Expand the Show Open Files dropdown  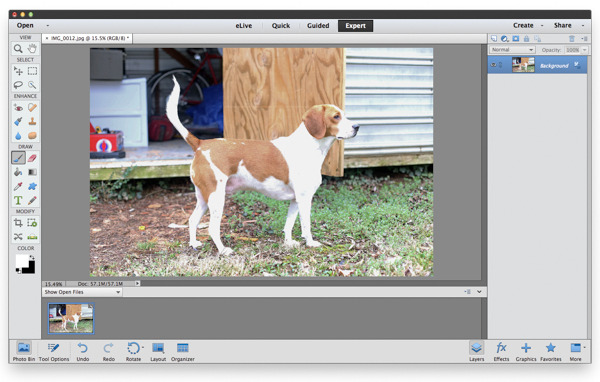[x=82, y=292]
